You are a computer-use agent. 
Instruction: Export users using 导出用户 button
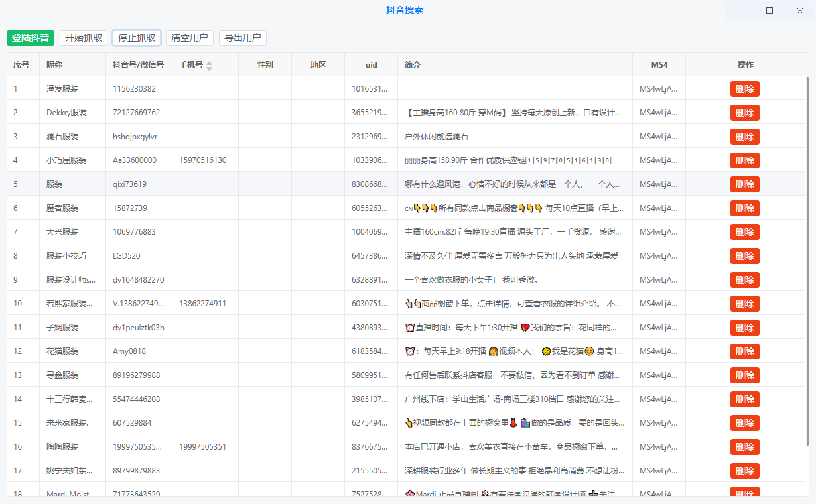[x=243, y=38]
